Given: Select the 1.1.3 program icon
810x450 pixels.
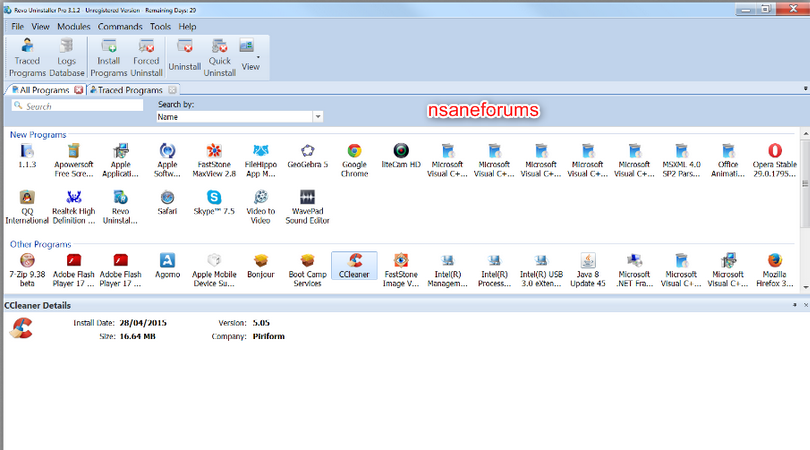Looking at the screenshot, I should coord(27,157).
